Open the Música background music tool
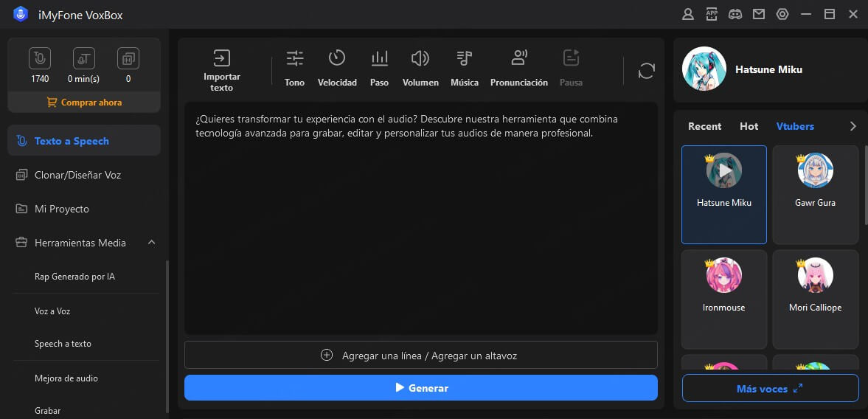The image size is (868, 419). click(x=465, y=69)
